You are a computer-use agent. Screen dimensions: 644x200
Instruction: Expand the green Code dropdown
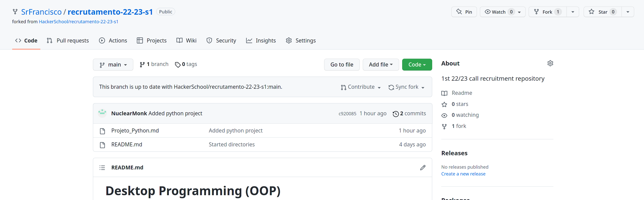click(x=417, y=65)
